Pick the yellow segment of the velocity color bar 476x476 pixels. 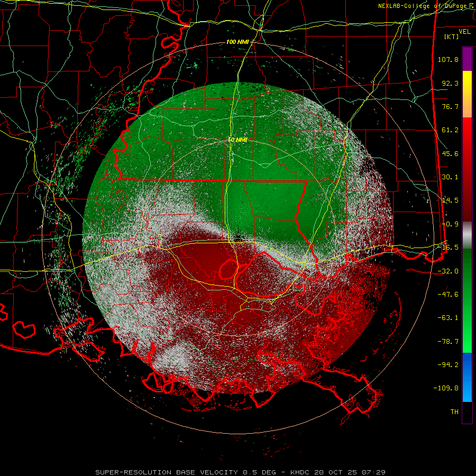tap(467, 82)
